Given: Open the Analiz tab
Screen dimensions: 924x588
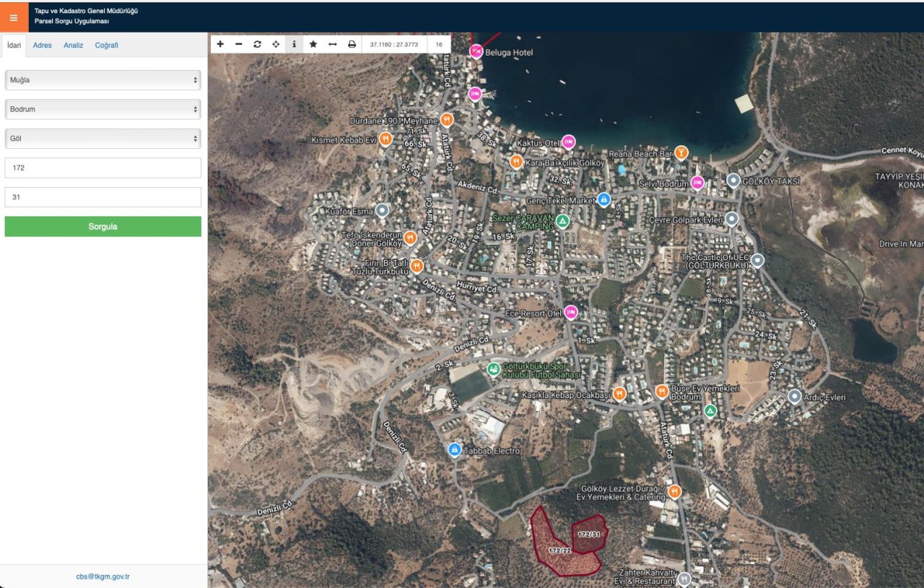Looking at the screenshot, I should (74, 45).
